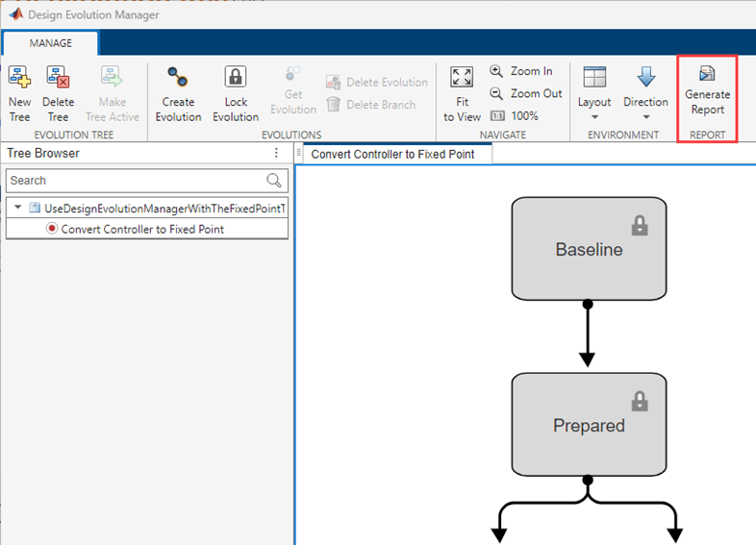Click the Zoom In label
Screen dimensions: 756x545
[531, 71]
